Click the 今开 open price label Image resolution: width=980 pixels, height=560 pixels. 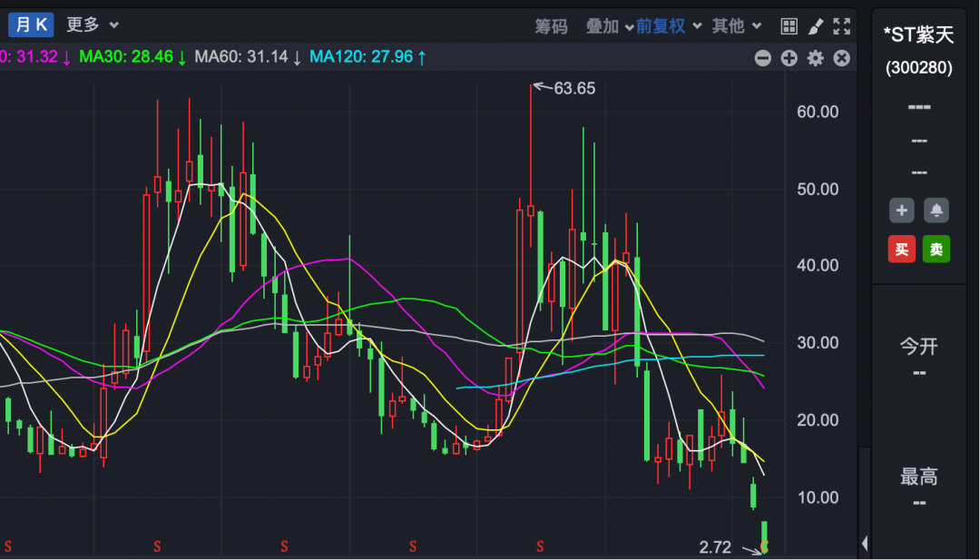[x=918, y=346]
